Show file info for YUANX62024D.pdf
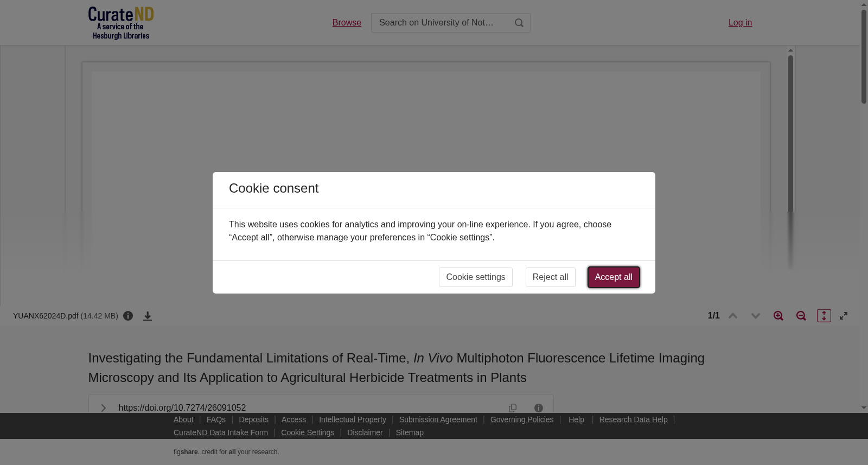This screenshot has height=465, width=868. (128, 316)
